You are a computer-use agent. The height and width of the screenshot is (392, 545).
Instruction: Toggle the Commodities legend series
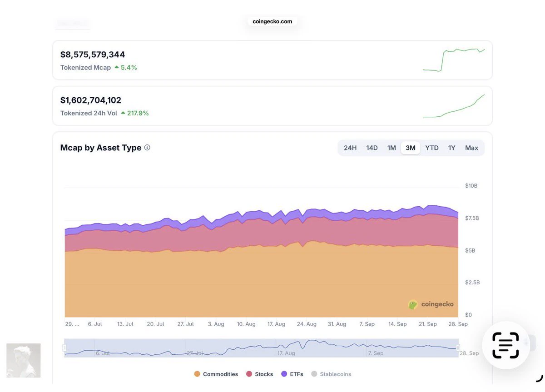216,374
